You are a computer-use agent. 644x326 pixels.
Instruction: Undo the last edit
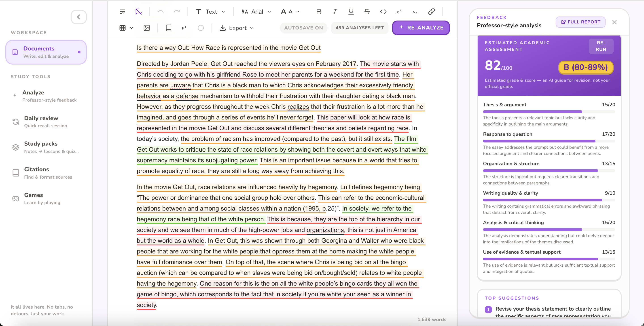(161, 12)
